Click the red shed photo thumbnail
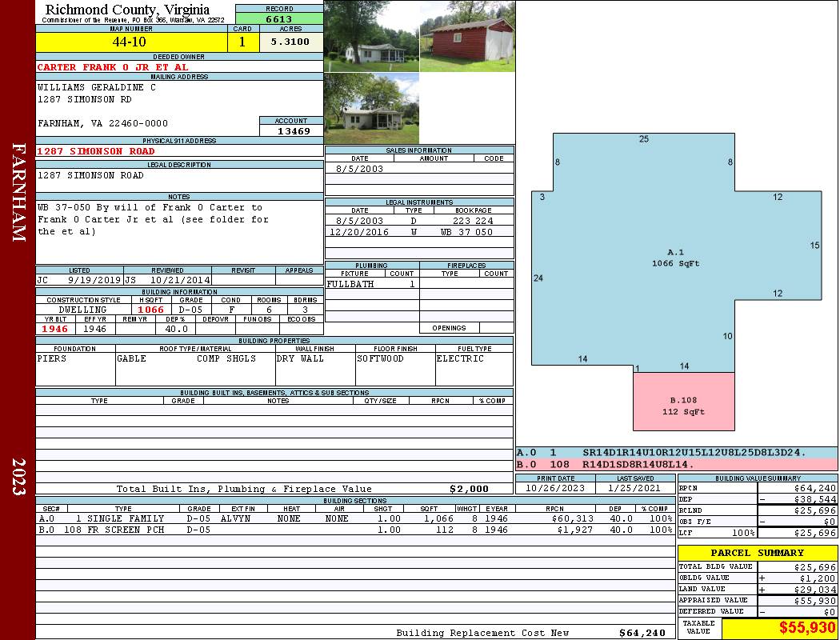 466,36
